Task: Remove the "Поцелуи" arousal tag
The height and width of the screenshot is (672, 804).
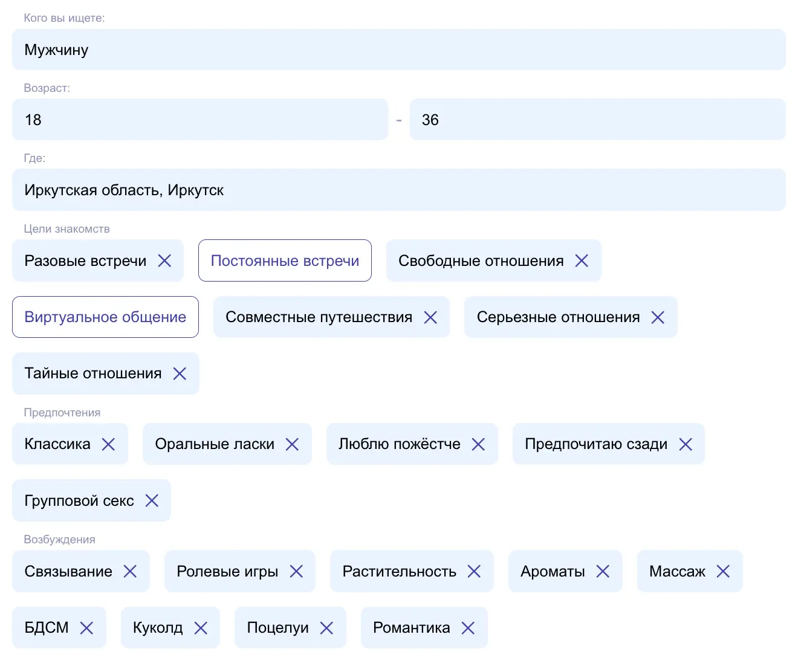Action: (327, 627)
